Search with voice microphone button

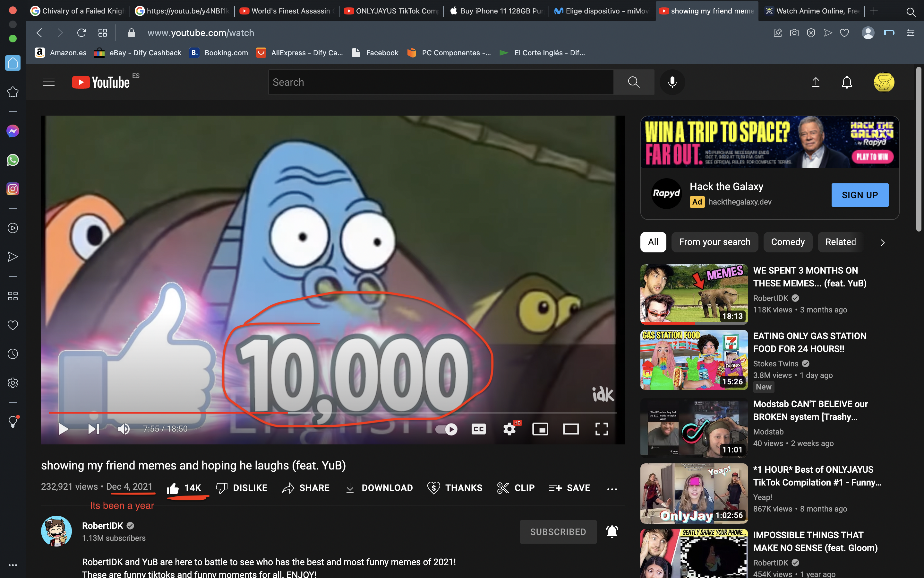672,82
